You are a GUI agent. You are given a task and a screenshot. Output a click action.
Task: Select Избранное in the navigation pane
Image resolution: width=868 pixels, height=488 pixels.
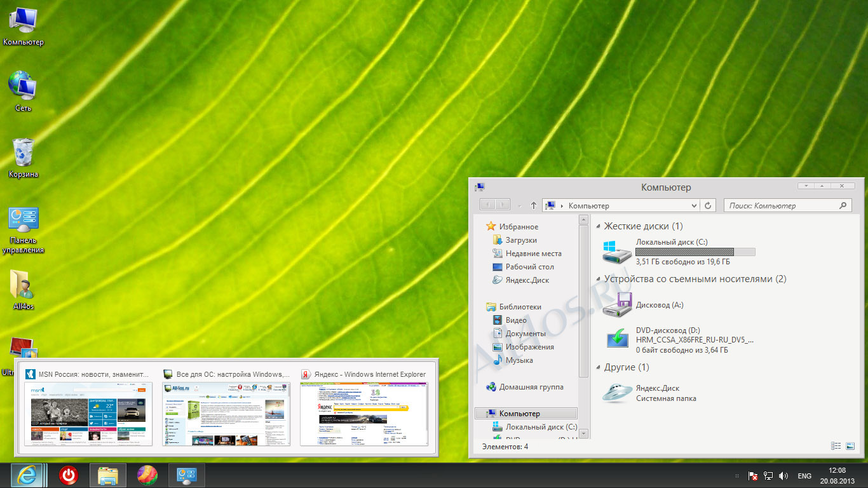512,227
